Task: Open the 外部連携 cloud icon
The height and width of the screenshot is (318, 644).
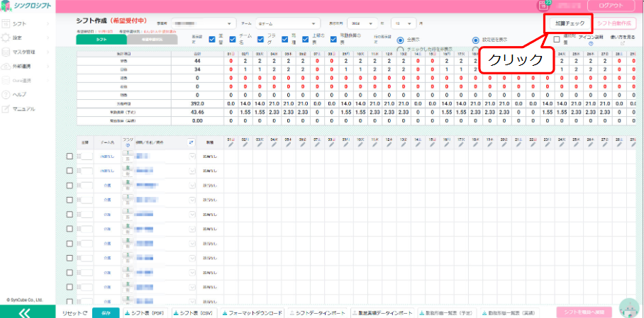Action: click(x=6, y=66)
